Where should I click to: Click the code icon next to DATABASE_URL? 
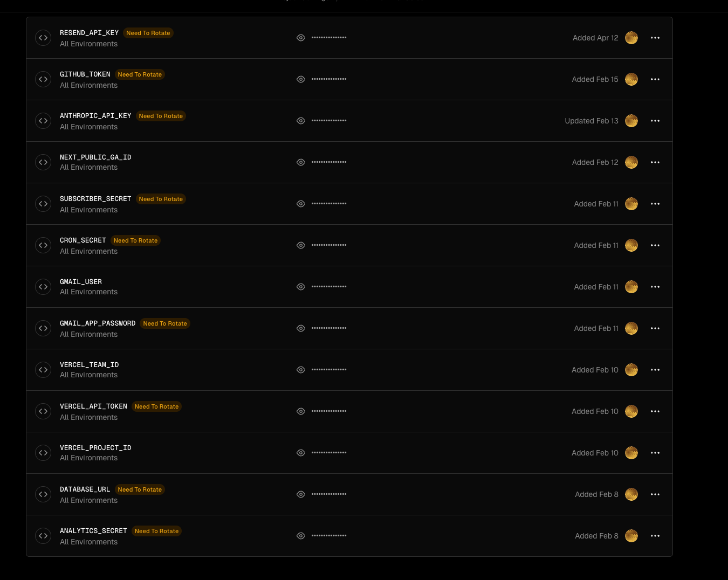coord(43,494)
